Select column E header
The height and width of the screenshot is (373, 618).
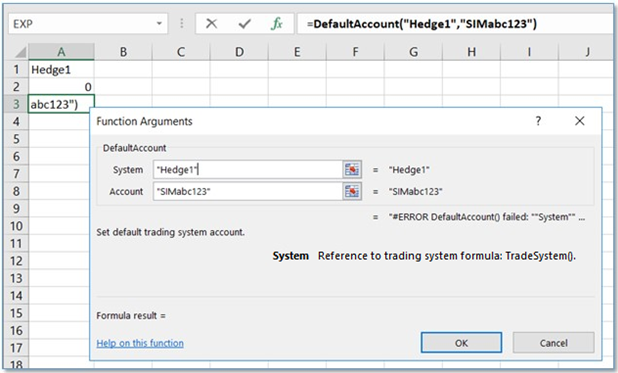pyautogui.click(x=297, y=52)
